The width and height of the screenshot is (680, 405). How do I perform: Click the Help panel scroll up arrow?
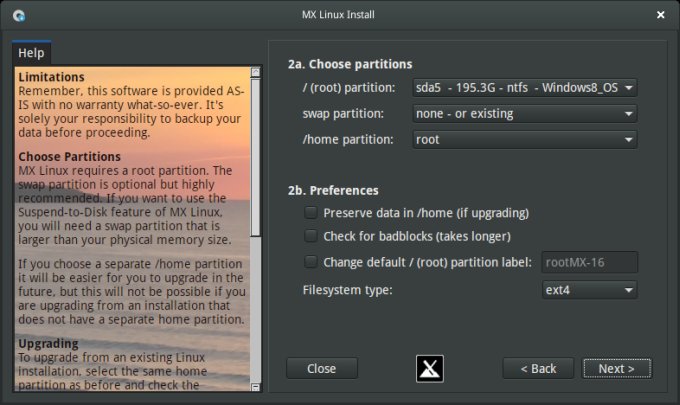click(x=255, y=72)
